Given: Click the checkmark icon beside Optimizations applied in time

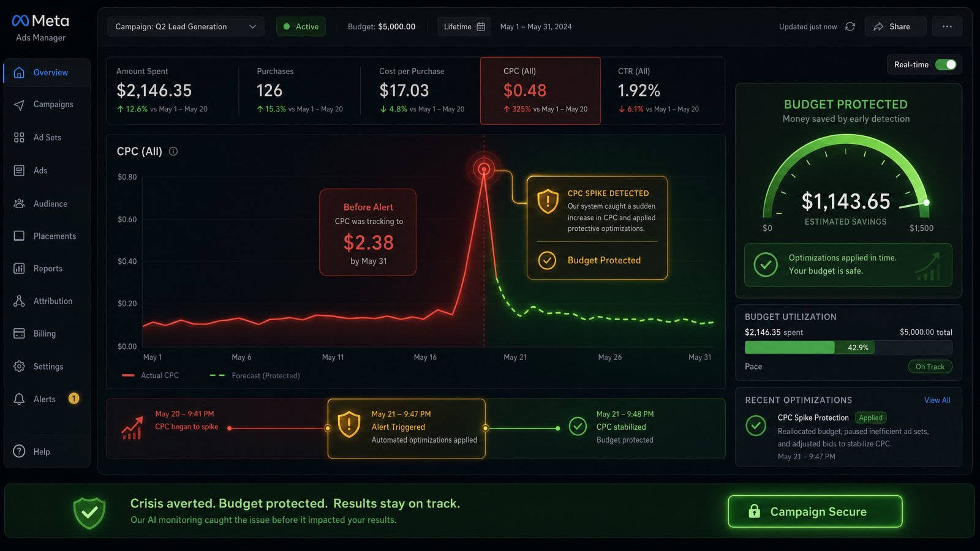Looking at the screenshot, I should (x=766, y=264).
